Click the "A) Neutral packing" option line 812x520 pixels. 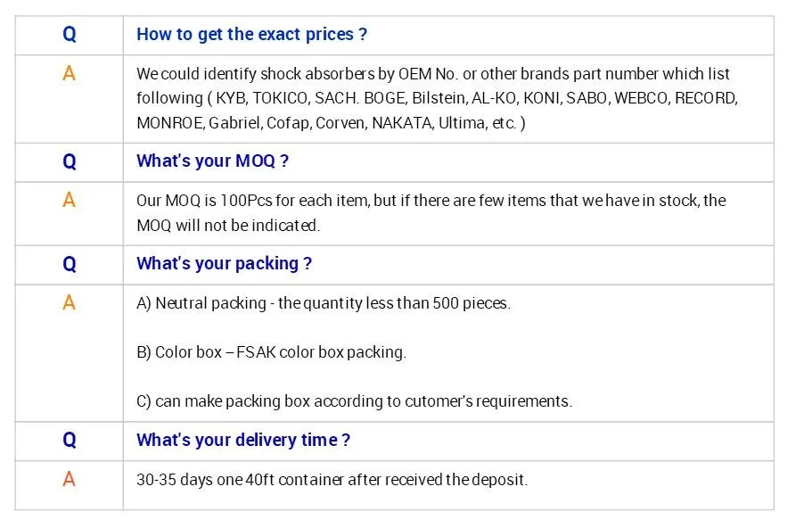323,303
